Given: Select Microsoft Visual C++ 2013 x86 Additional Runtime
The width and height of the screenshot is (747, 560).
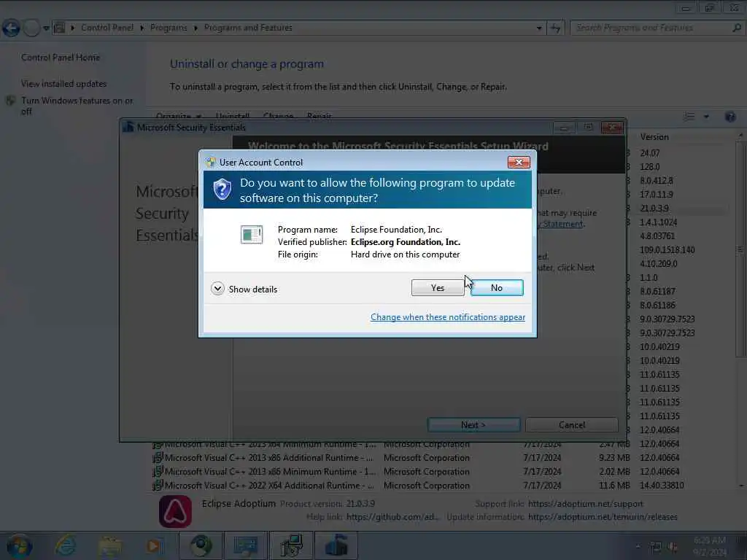Looking at the screenshot, I should [269, 458].
